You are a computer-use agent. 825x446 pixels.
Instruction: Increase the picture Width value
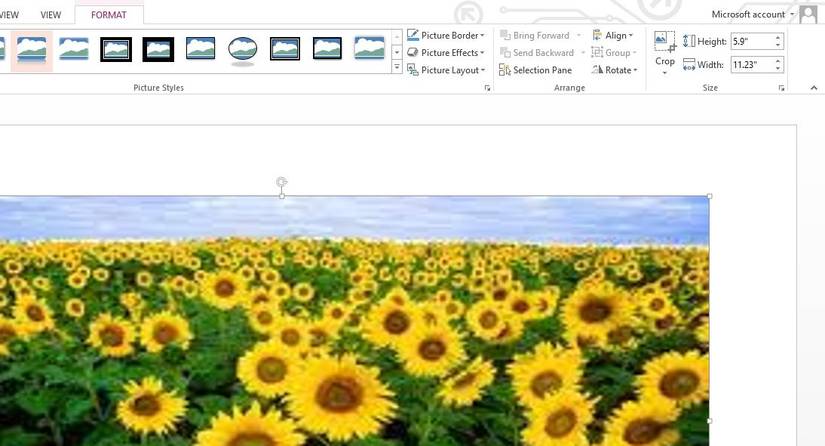tap(778, 61)
